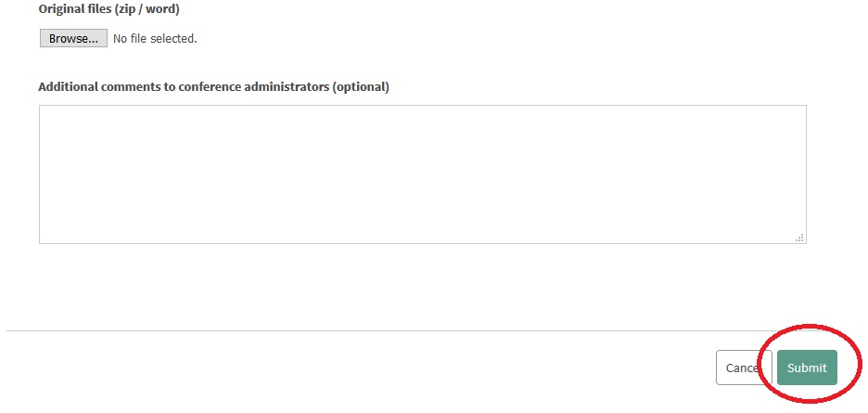Click the white outlined Cancel button

(x=744, y=368)
